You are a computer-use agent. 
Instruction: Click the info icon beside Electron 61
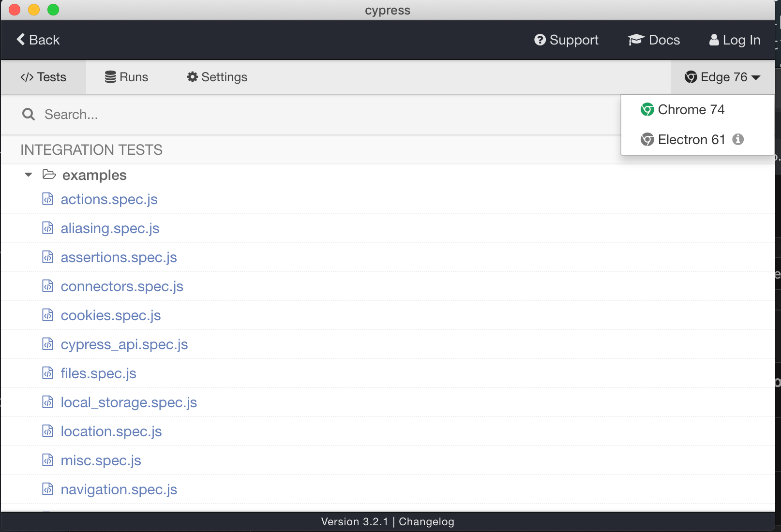pos(738,139)
